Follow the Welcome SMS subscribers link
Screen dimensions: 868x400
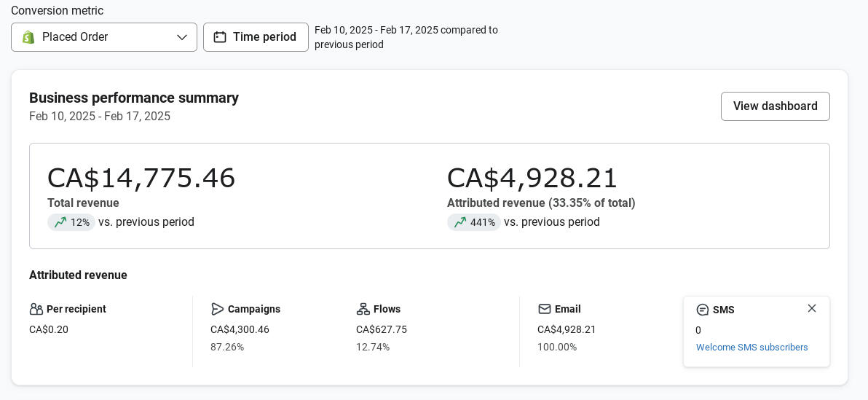point(751,348)
